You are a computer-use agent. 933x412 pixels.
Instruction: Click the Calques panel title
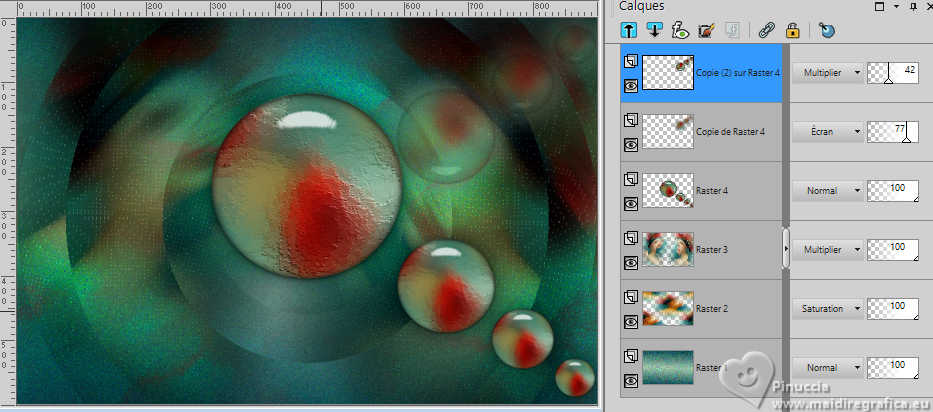click(x=641, y=6)
